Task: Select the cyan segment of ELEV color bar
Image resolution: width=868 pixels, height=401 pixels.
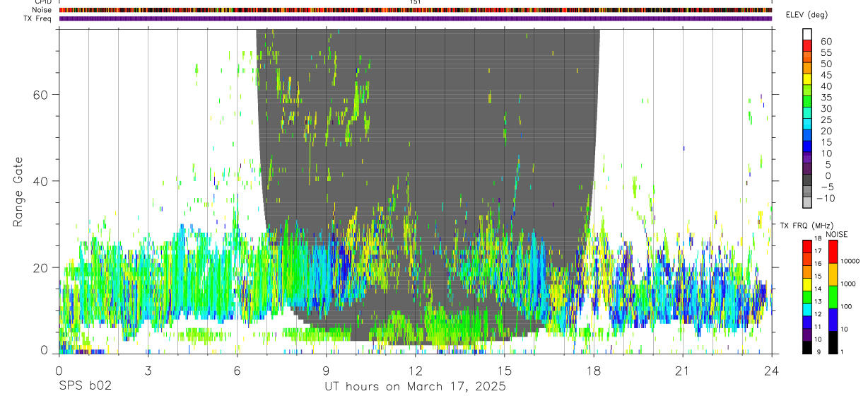Action: 807,124
